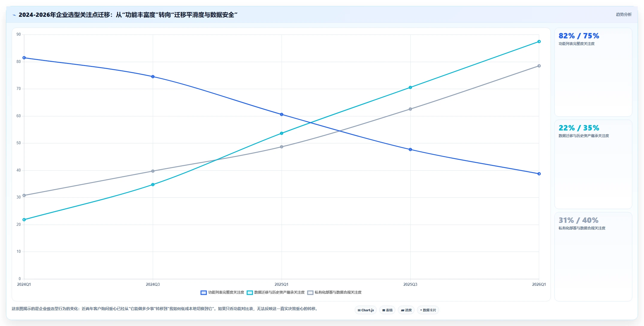Image resolution: width=644 pixels, height=326 pixels.
Task: Select the blue data point at 2025Q3
Action: [x=410, y=150]
